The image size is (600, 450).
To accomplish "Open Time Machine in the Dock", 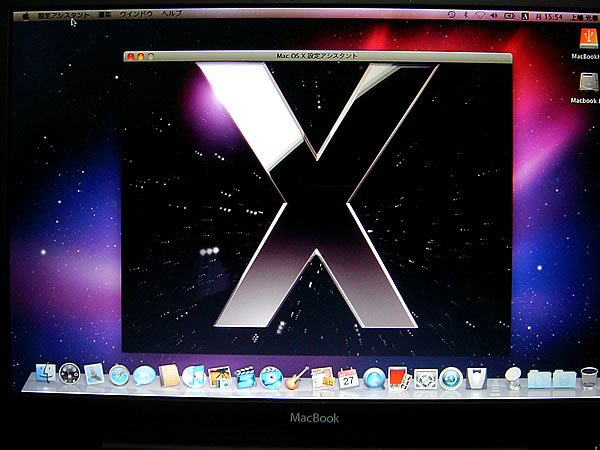I will (x=451, y=378).
